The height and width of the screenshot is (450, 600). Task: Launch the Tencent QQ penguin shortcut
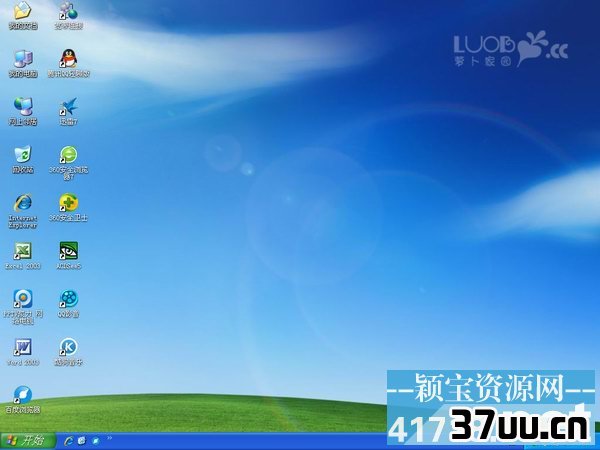[x=68, y=59]
